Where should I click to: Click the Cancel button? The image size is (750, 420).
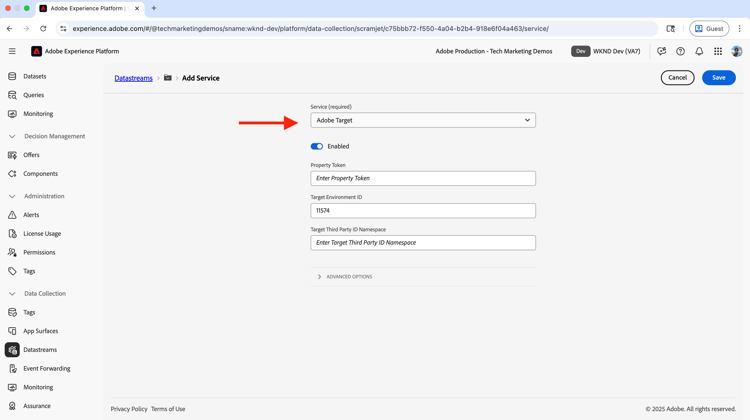point(677,77)
